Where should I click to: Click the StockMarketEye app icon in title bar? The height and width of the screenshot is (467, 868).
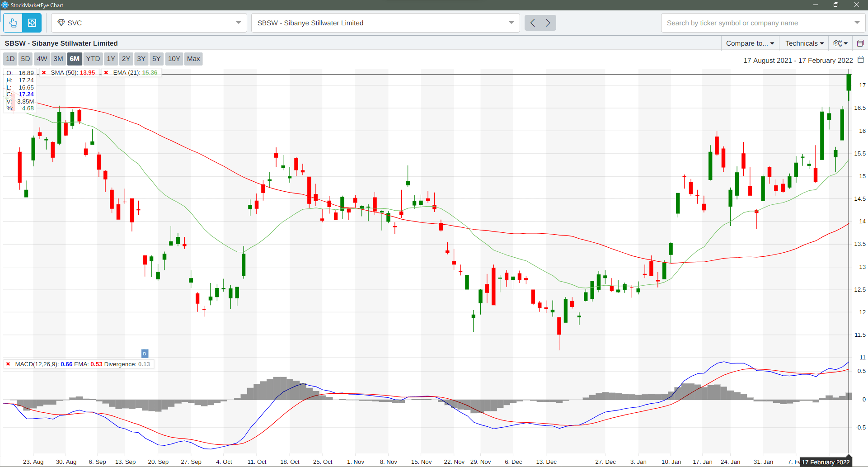(x=5, y=5)
